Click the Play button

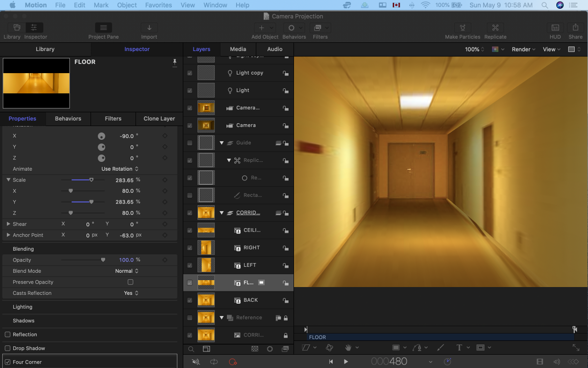[346, 362]
